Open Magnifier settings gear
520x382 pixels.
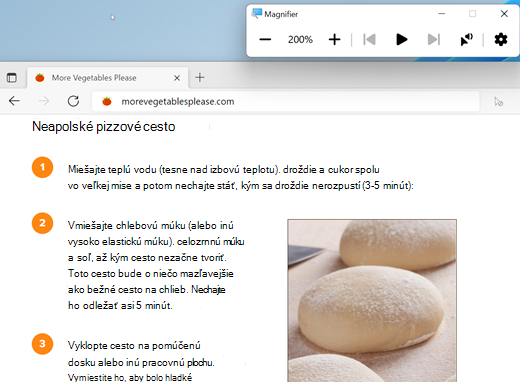pyautogui.click(x=501, y=40)
